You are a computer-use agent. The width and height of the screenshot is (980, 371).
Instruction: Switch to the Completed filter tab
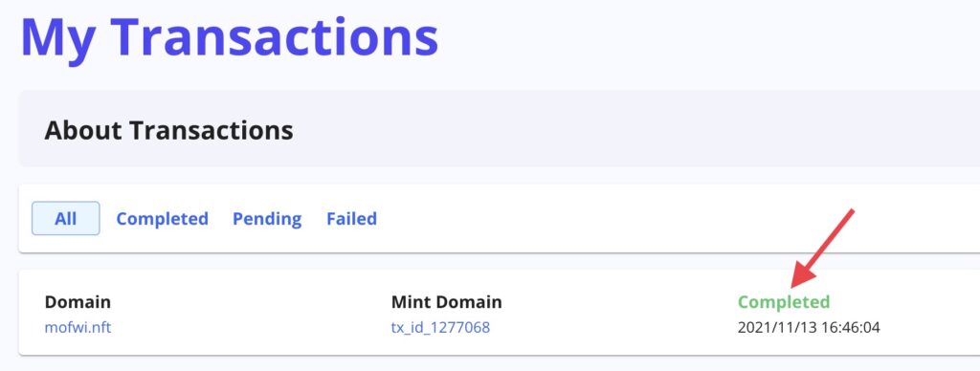tap(162, 219)
